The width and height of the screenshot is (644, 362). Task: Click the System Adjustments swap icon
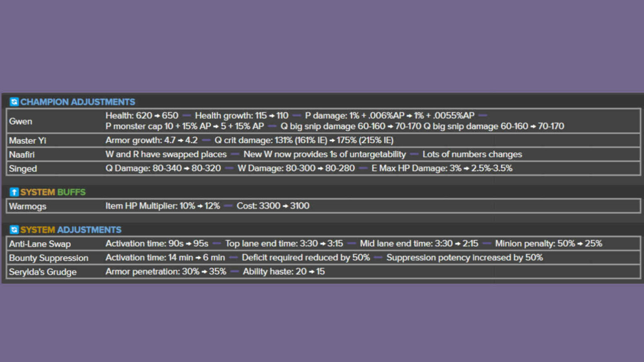(x=14, y=230)
